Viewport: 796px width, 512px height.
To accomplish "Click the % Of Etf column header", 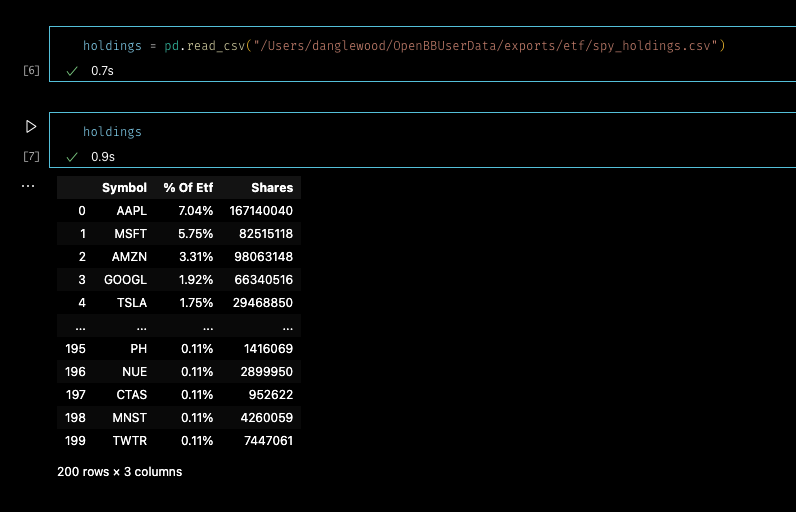I will (x=188, y=188).
